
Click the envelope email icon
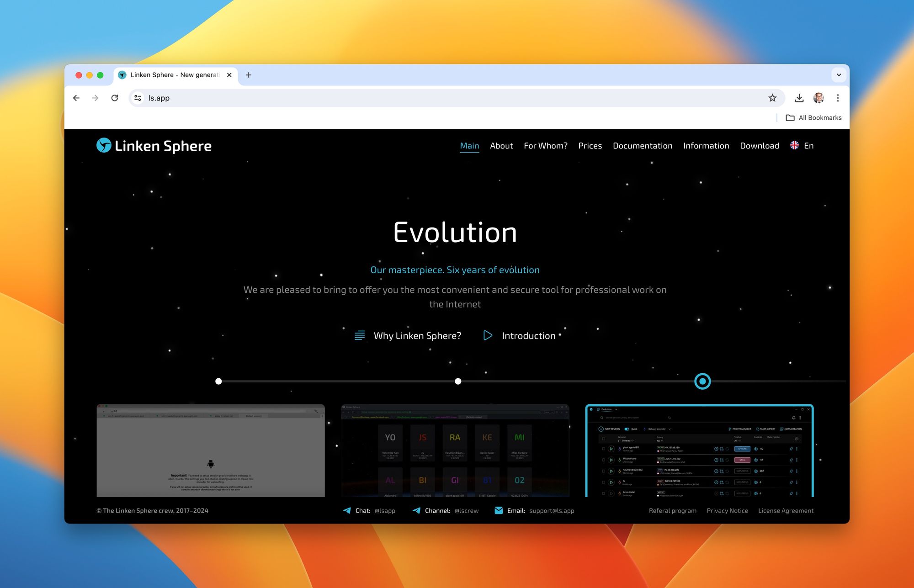pos(499,510)
